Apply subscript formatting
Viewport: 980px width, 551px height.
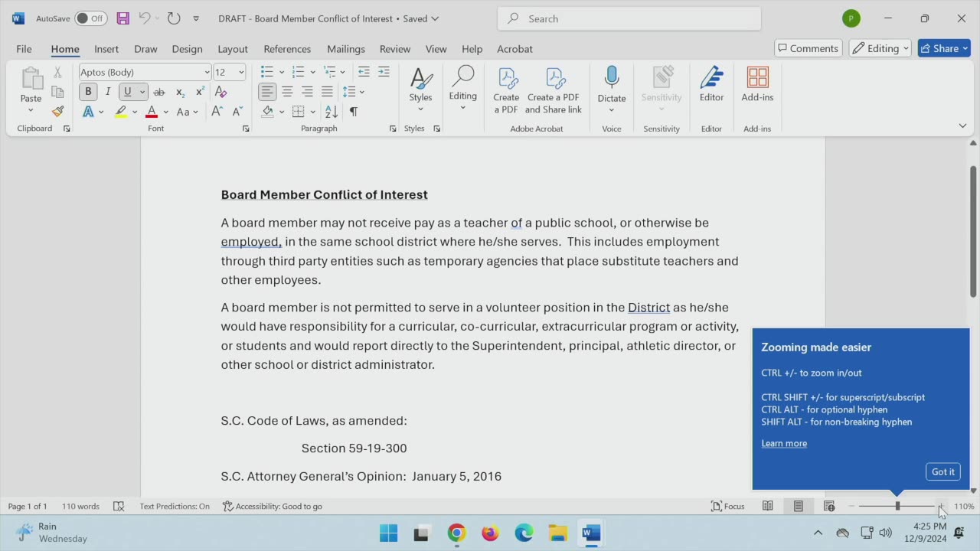pos(180,92)
